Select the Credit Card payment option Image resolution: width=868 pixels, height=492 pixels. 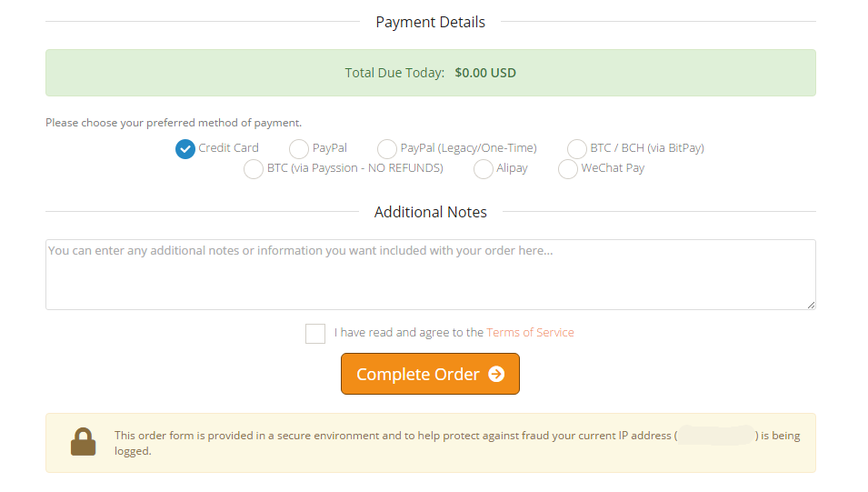tap(185, 149)
